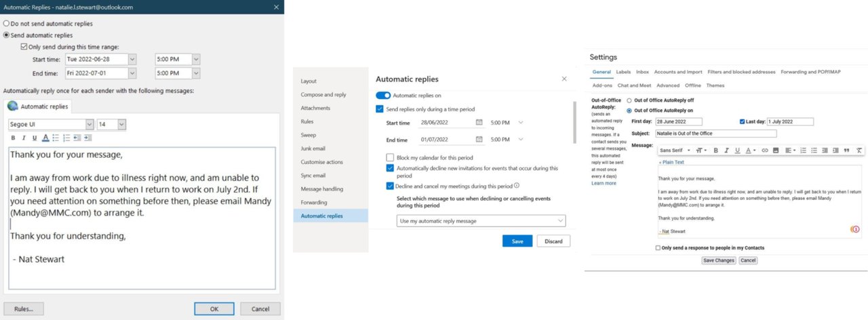Select Junk email in the settings sidebar

click(x=313, y=148)
